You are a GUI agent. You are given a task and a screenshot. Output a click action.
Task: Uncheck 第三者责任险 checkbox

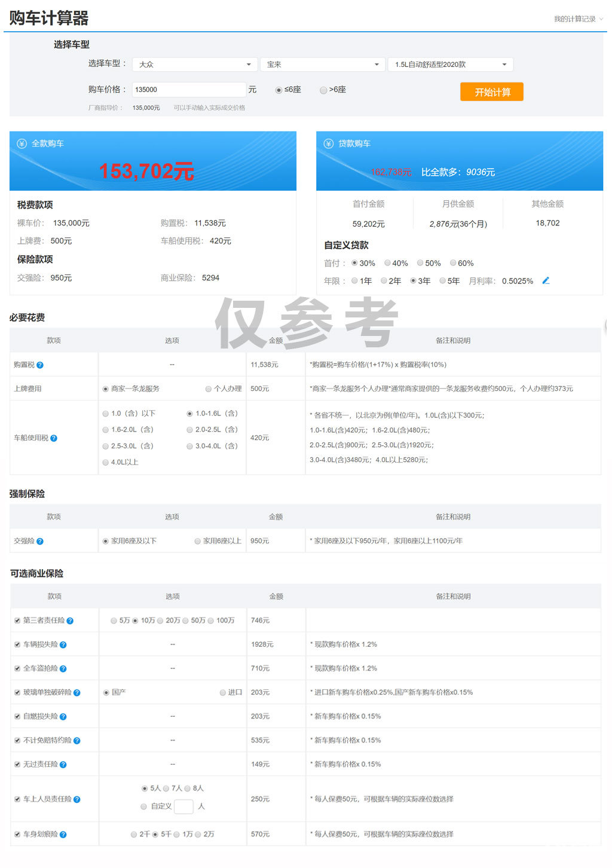click(17, 621)
